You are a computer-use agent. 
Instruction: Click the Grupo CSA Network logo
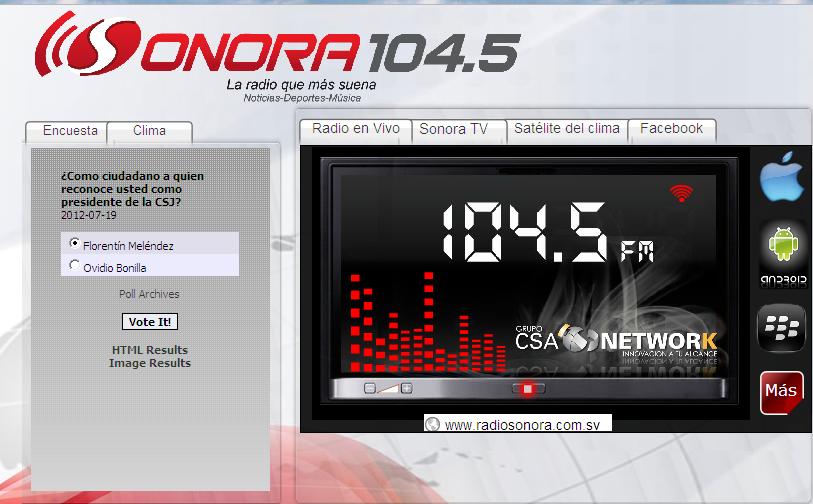click(x=616, y=341)
